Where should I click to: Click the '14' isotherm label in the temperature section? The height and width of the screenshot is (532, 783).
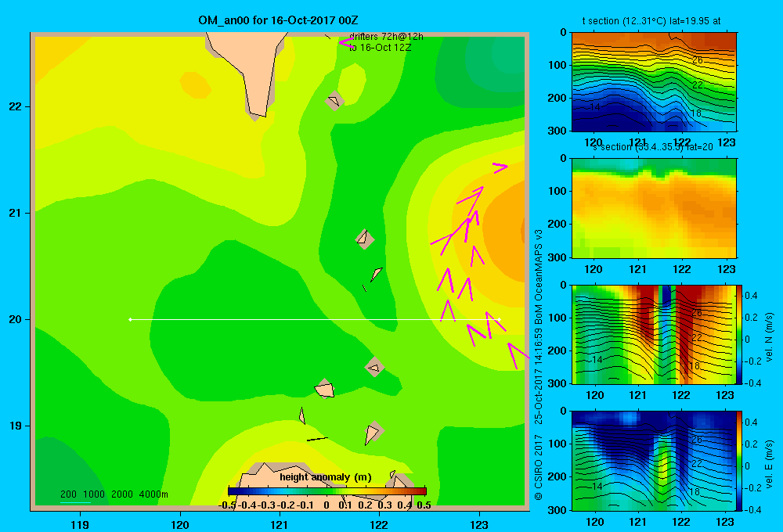click(594, 107)
